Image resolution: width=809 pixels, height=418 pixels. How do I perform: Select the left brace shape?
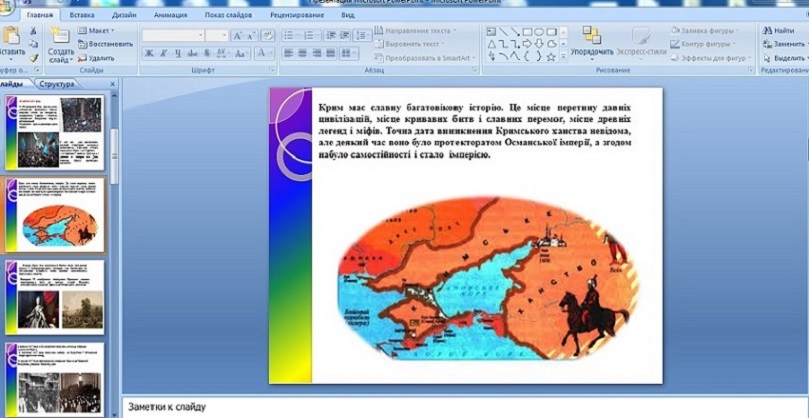pyautogui.click(x=527, y=57)
